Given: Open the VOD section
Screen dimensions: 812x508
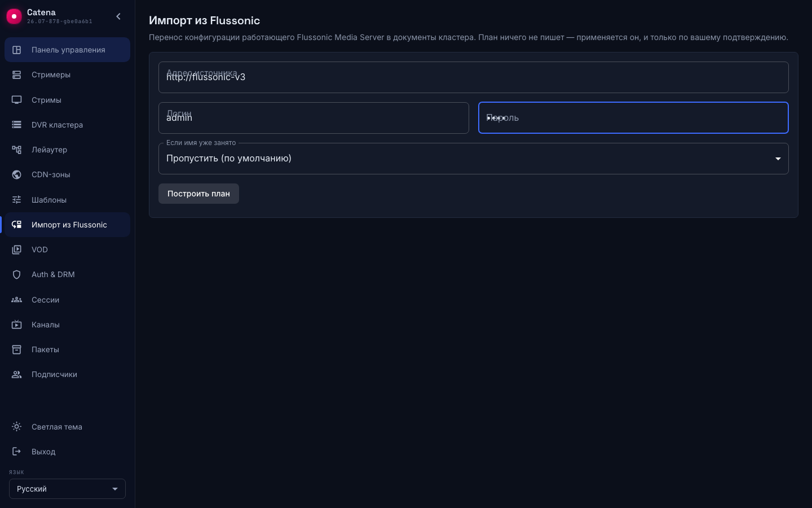Looking at the screenshot, I should tap(68, 249).
